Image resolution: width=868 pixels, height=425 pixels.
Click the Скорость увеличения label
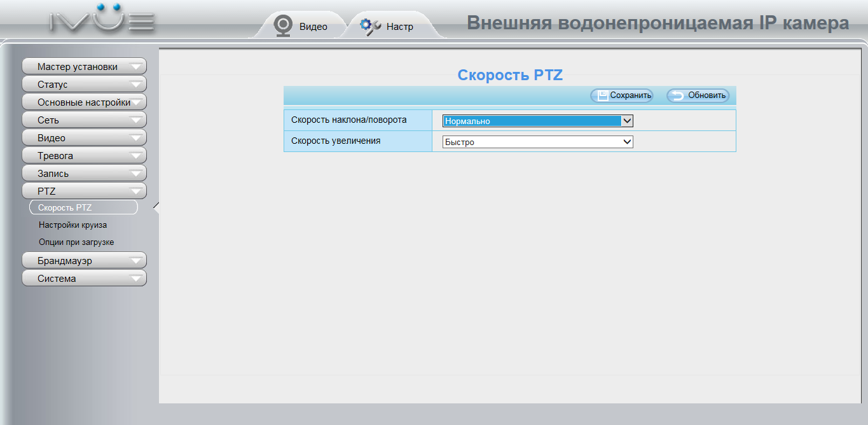click(336, 141)
